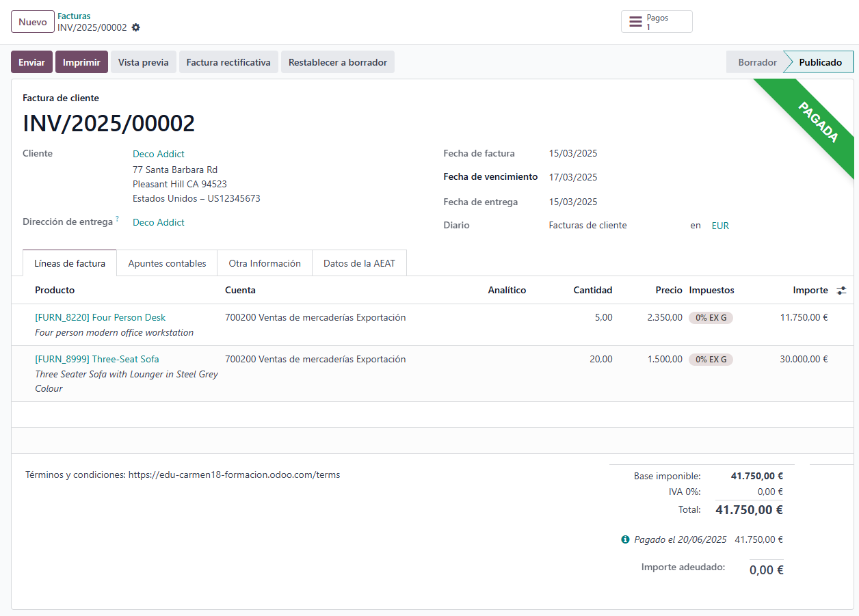
Task: Print the invoice with Imprimir
Action: (81, 62)
